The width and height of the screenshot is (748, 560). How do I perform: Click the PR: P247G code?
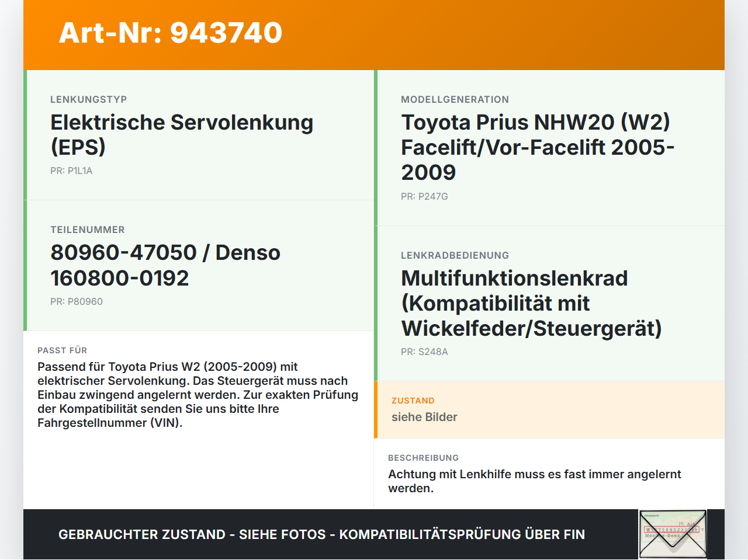[x=424, y=196]
